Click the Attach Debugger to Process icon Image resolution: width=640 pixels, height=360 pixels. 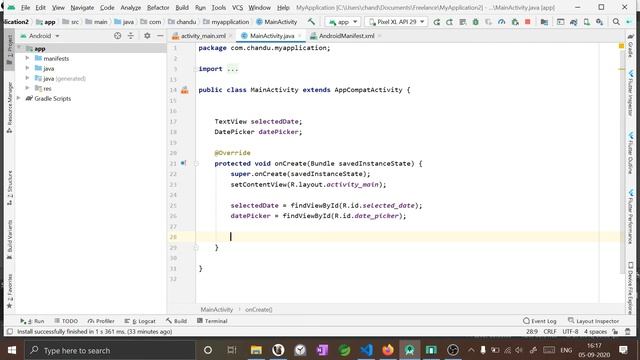coord(515,22)
